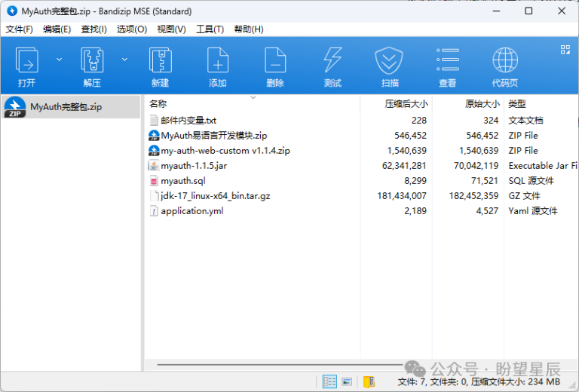Click the 文本文档 type cell

click(x=525, y=121)
